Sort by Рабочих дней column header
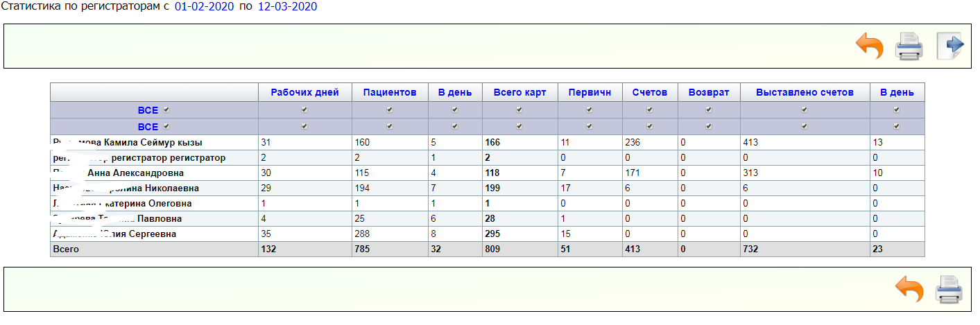This screenshot has width=980, height=325. pyautogui.click(x=304, y=92)
